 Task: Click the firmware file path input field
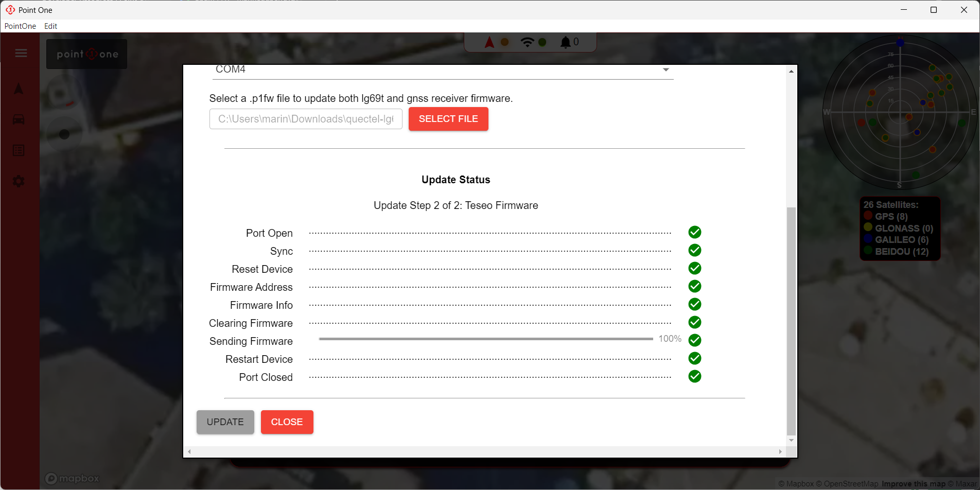(306, 119)
